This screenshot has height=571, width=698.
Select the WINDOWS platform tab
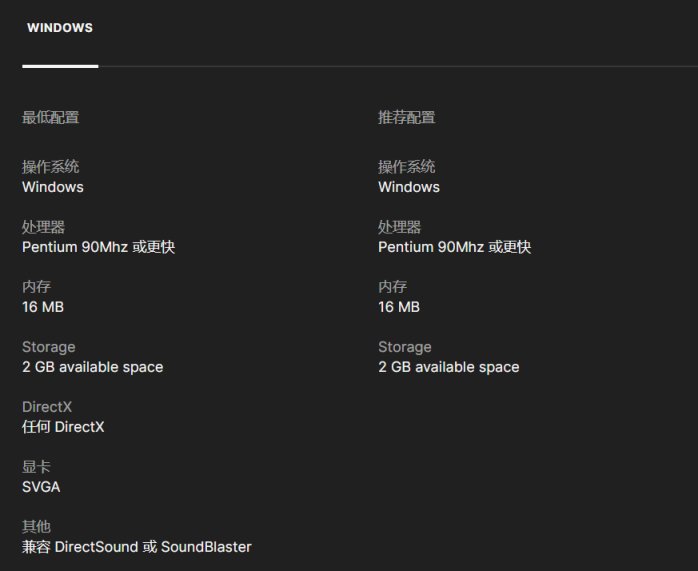pos(60,28)
